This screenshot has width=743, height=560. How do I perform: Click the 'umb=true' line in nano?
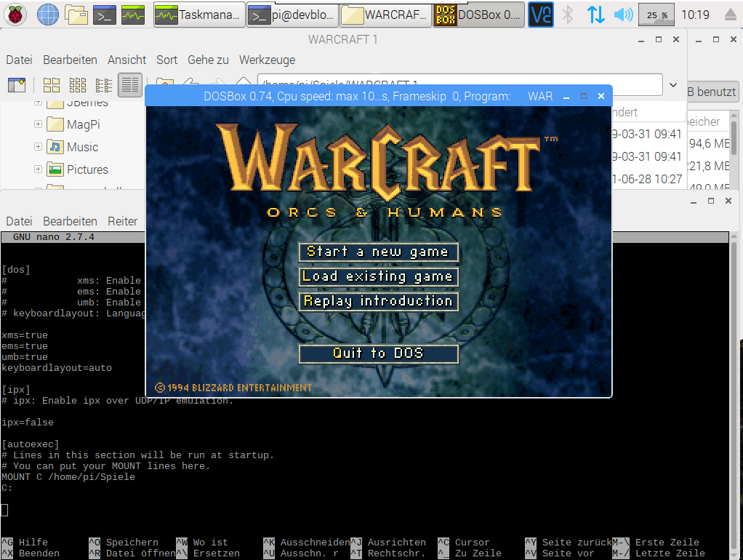[25, 357]
